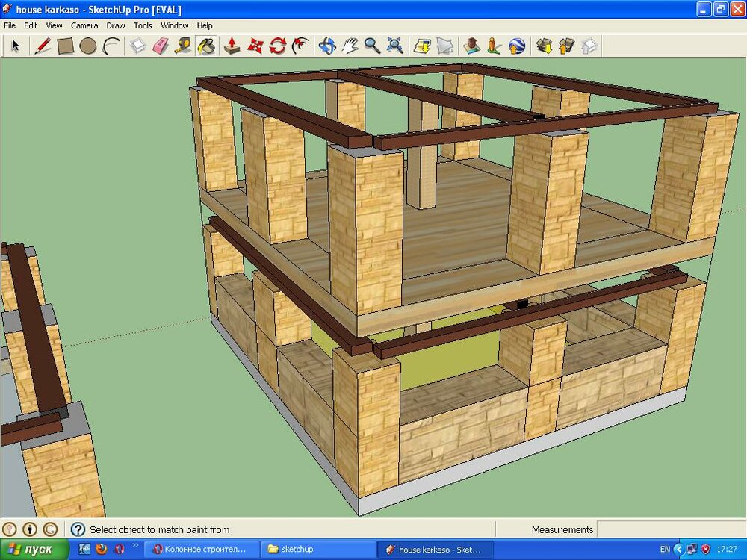The height and width of the screenshot is (560, 747).
Task: Choose the Circle drawing tool
Action: click(x=88, y=46)
